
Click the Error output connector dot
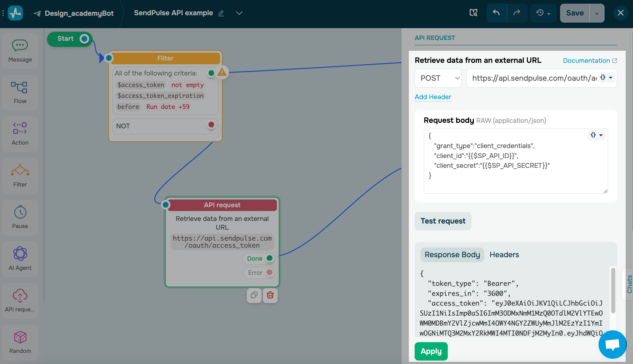point(269,272)
